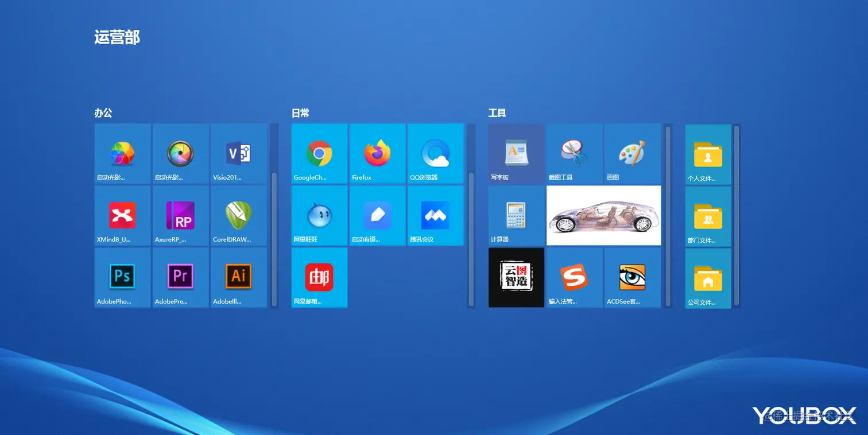This screenshot has width=868, height=435.
Task: Launch the Visio tile in 办公 group
Action: pos(239,154)
